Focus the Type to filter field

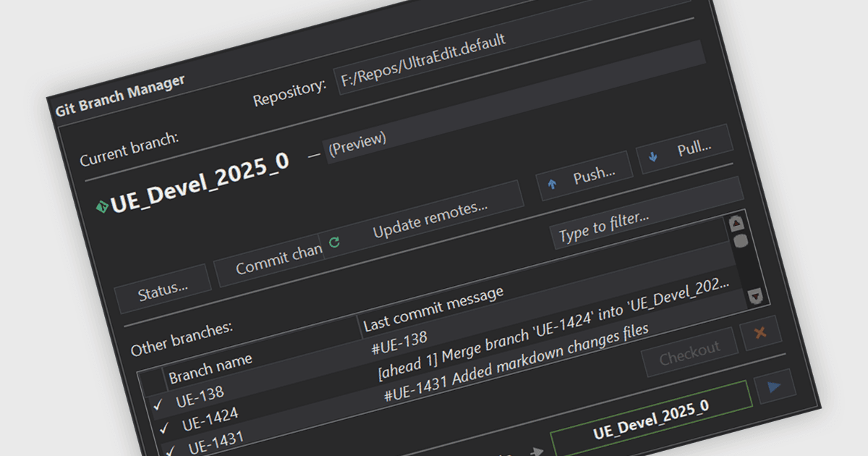point(647,214)
